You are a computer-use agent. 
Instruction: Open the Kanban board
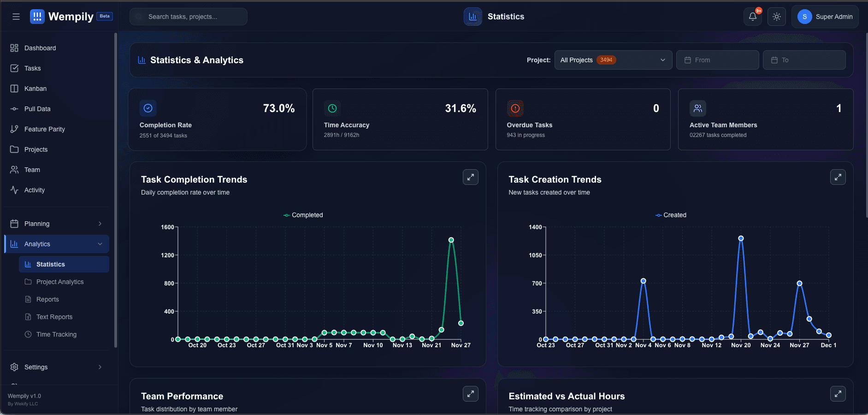pos(35,89)
